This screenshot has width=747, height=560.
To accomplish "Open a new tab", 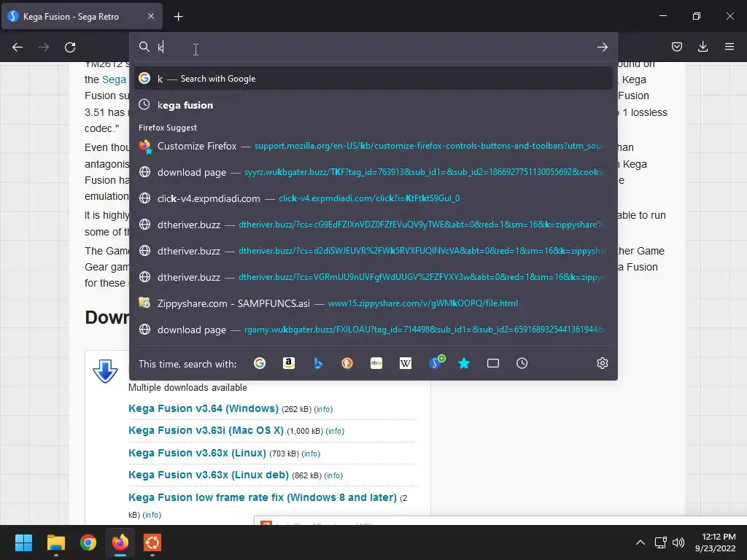I will click(x=178, y=17).
